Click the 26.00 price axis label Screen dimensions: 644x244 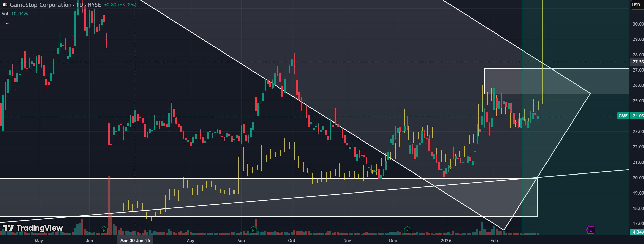pos(638,85)
